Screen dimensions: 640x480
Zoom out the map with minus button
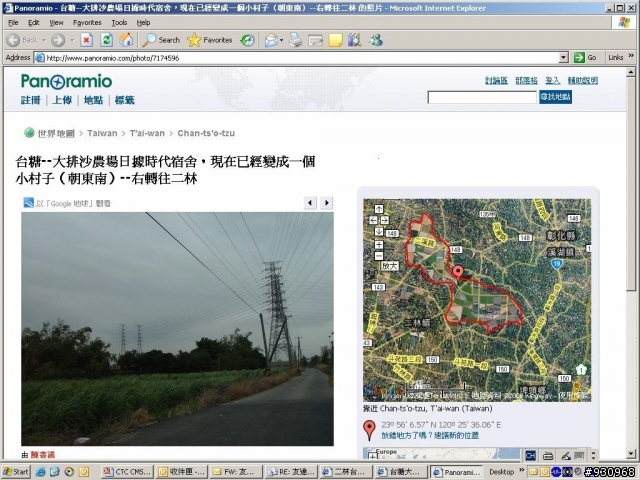pyautogui.click(x=379, y=256)
